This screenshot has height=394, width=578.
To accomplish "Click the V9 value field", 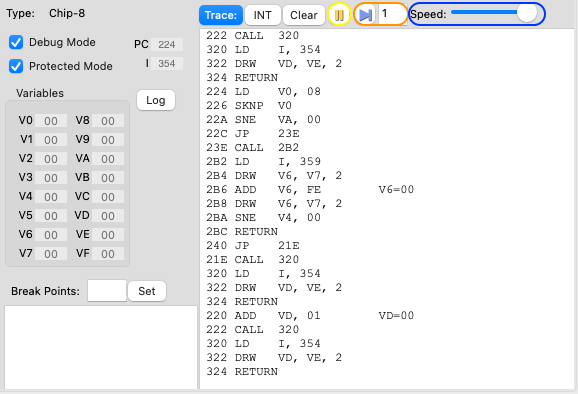I will [x=108, y=140].
